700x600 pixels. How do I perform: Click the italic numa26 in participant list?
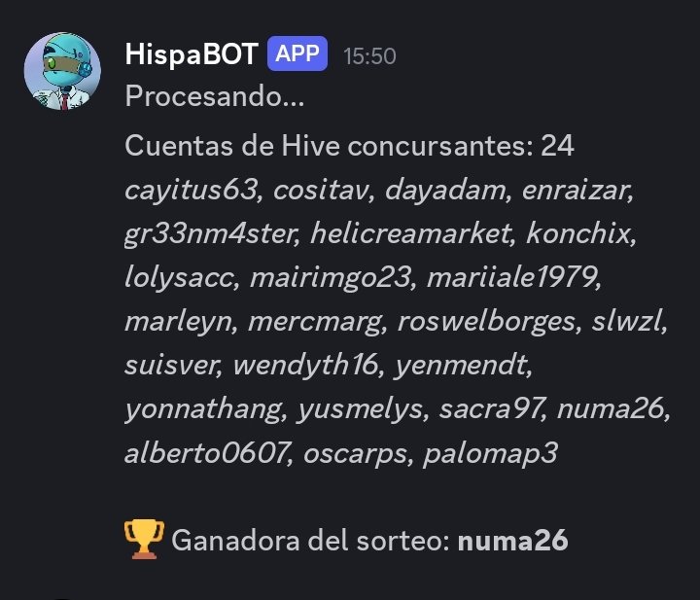(x=611, y=408)
